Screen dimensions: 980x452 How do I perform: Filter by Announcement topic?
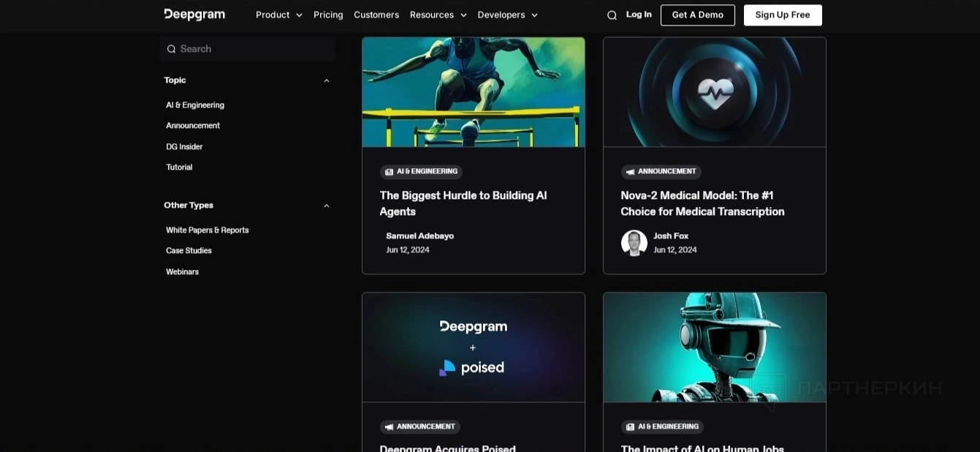[193, 126]
